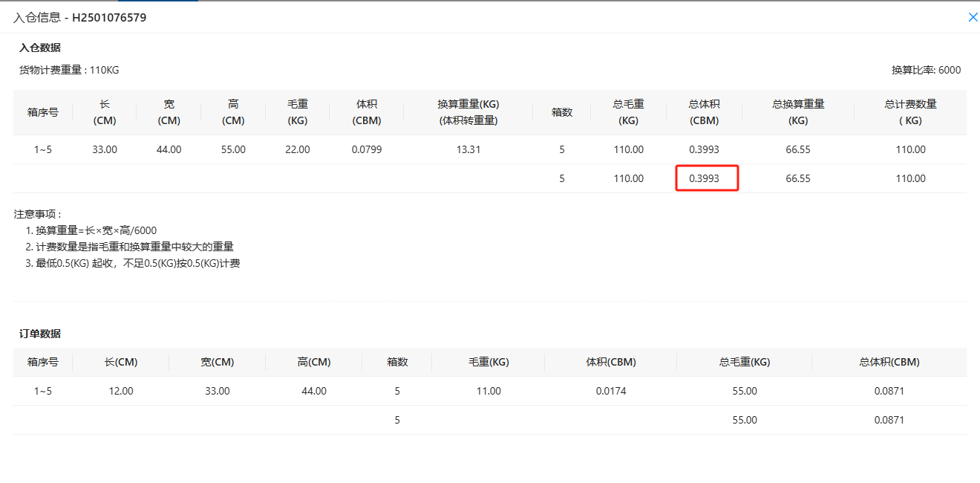Click the red-highlighted 0.3993 total volume cell

706,178
